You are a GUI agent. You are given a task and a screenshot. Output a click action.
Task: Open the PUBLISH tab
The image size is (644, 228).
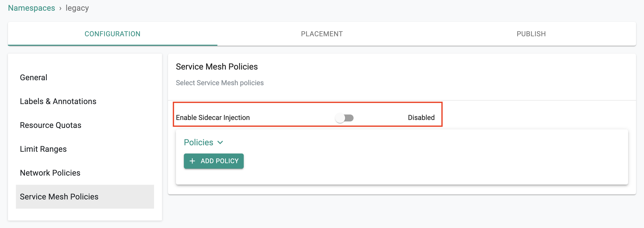point(531,34)
